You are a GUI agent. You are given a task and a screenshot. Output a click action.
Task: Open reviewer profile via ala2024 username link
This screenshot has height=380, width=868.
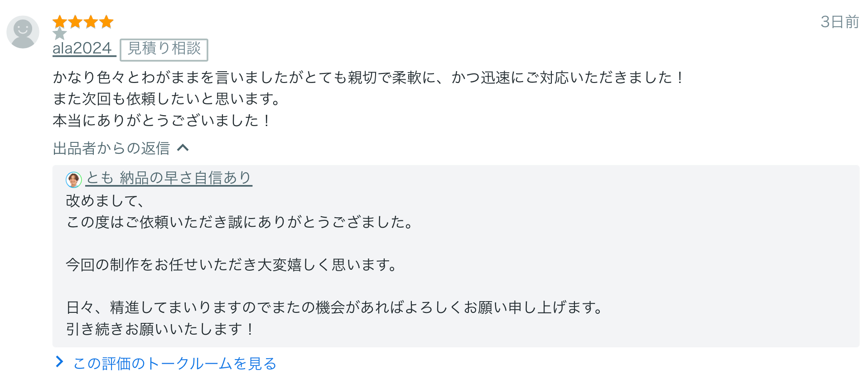point(82,48)
